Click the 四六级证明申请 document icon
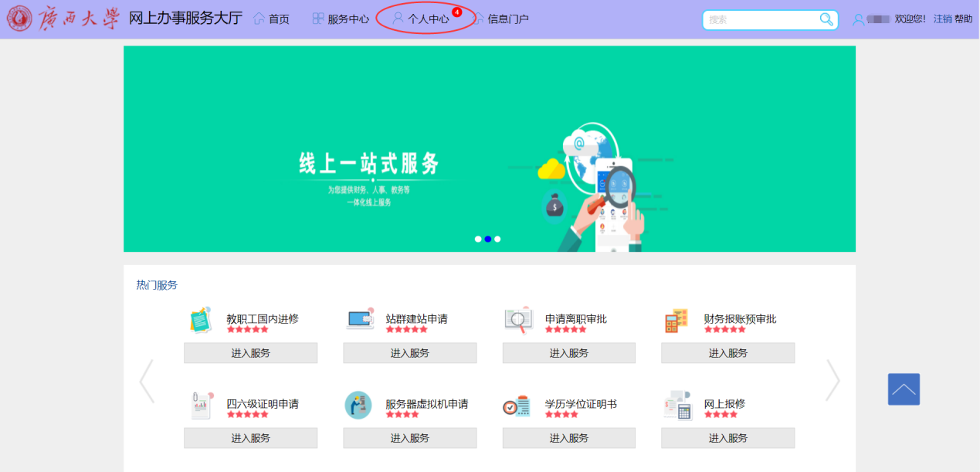The width and height of the screenshot is (980, 472). click(x=201, y=405)
